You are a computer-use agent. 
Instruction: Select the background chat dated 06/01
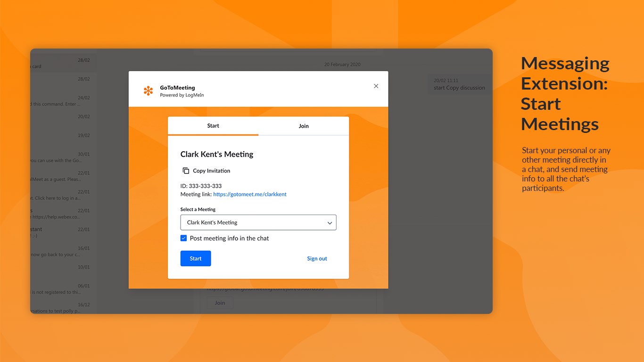click(x=64, y=289)
